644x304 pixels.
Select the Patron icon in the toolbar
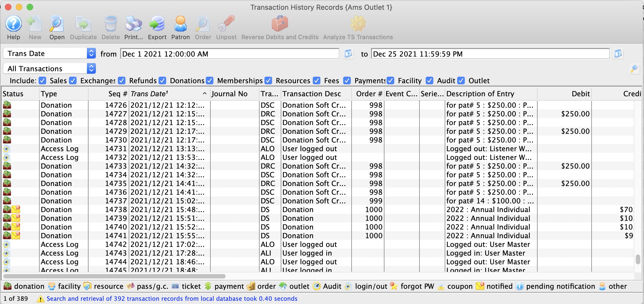180,27
